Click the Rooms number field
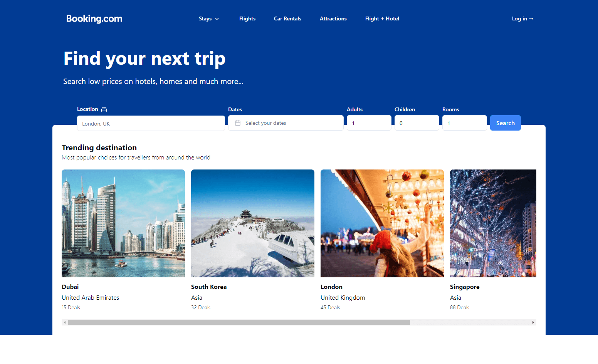 click(465, 123)
